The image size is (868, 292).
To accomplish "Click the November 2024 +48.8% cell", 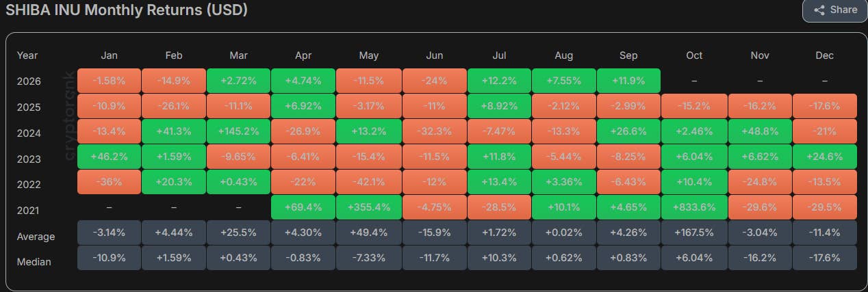I will click(759, 131).
